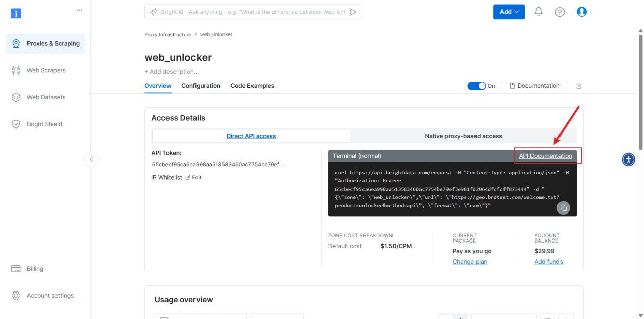Click Add description field
This screenshot has height=319, width=644.
tap(172, 72)
